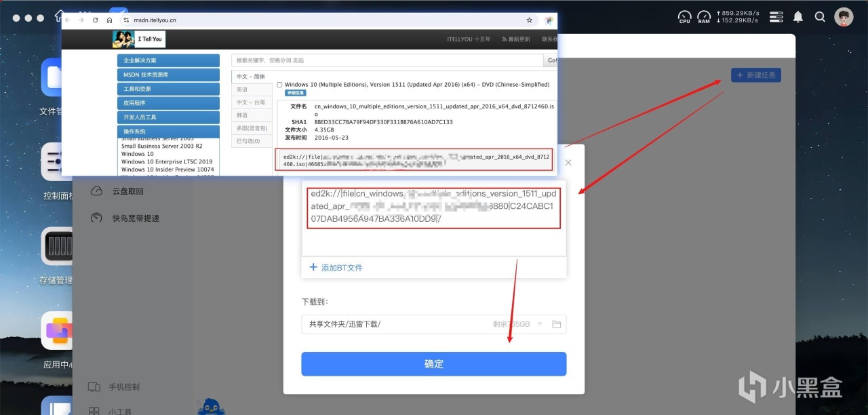This screenshot has height=415, width=868.
Task: Open the CPU usage gauge in top bar
Action: coord(684,17)
